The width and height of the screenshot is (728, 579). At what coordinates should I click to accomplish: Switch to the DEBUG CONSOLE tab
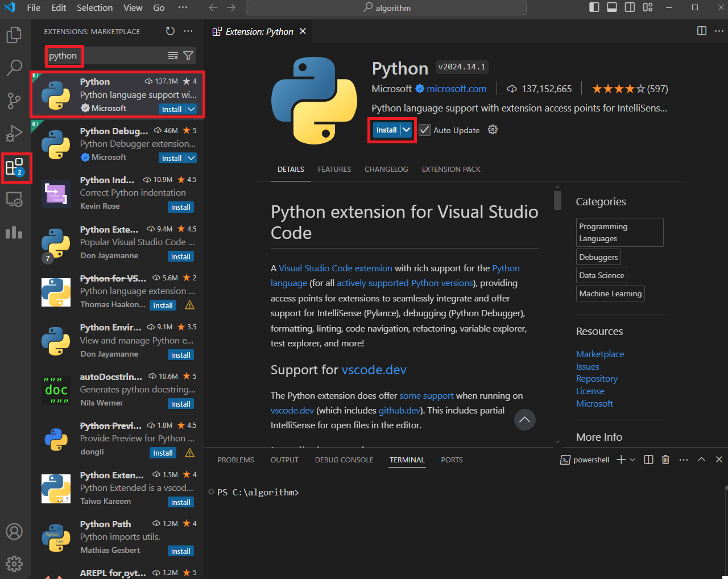click(344, 460)
